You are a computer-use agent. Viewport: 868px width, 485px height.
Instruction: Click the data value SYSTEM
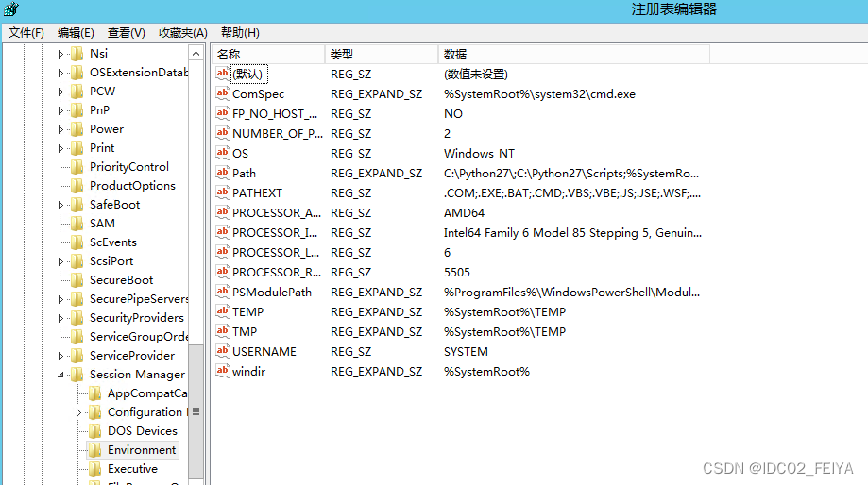[x=466, y=352]
